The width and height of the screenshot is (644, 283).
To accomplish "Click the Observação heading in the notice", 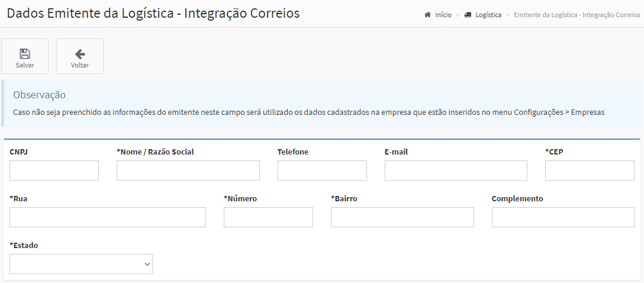I will point(40,95).
